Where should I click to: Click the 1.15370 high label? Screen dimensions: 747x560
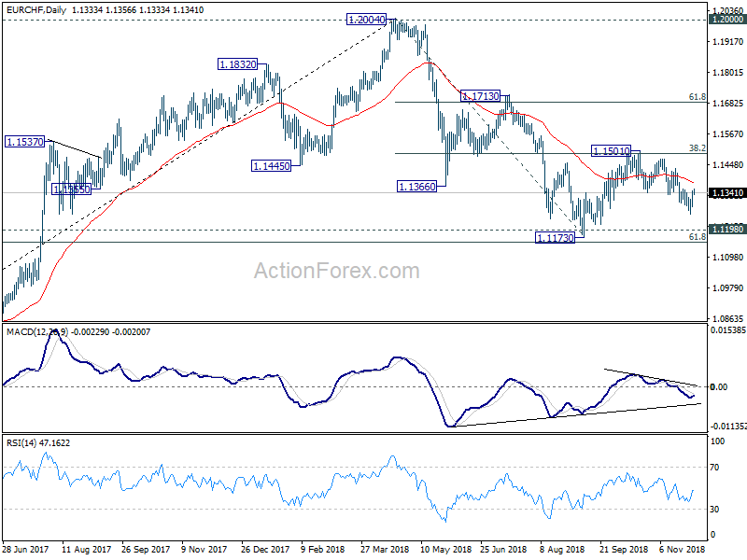pos(25,142)
